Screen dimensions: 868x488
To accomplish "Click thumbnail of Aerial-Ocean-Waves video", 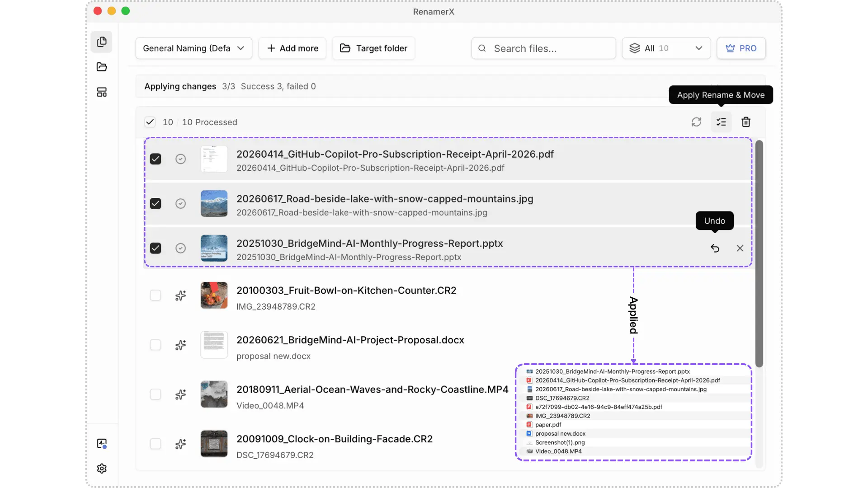I will click(x=214, y=394).
